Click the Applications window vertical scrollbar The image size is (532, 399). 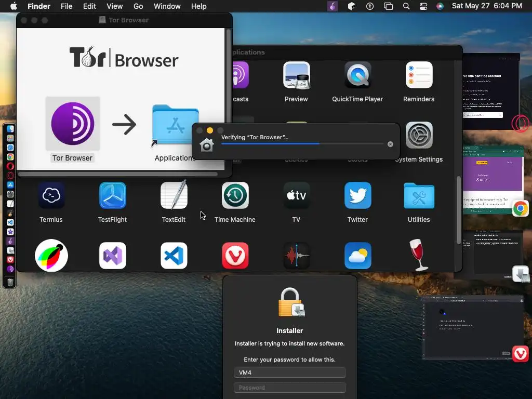[458, 210]
